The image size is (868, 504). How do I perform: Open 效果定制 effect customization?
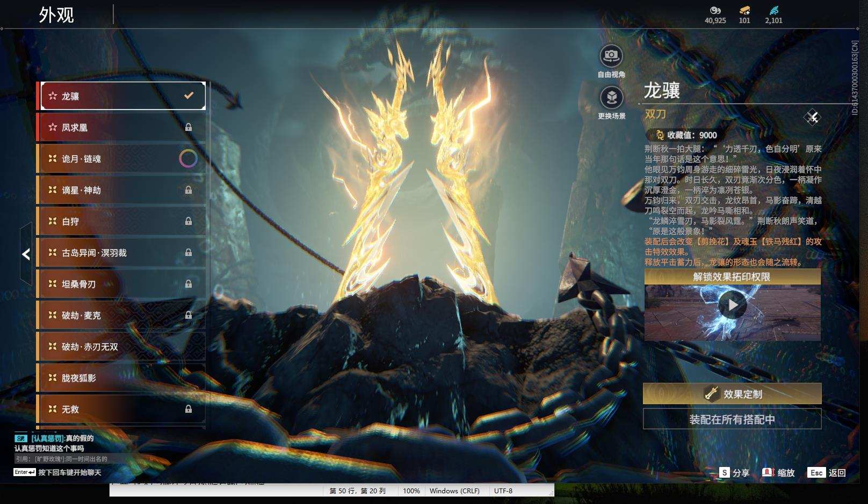732,393
